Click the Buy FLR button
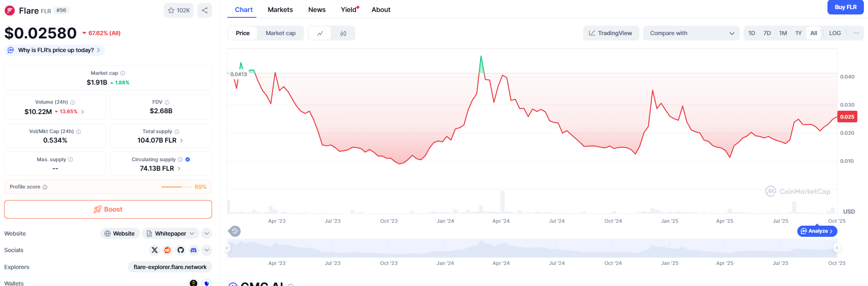Image resolution: width=868 pixels, height=286 pixels. 845,7
